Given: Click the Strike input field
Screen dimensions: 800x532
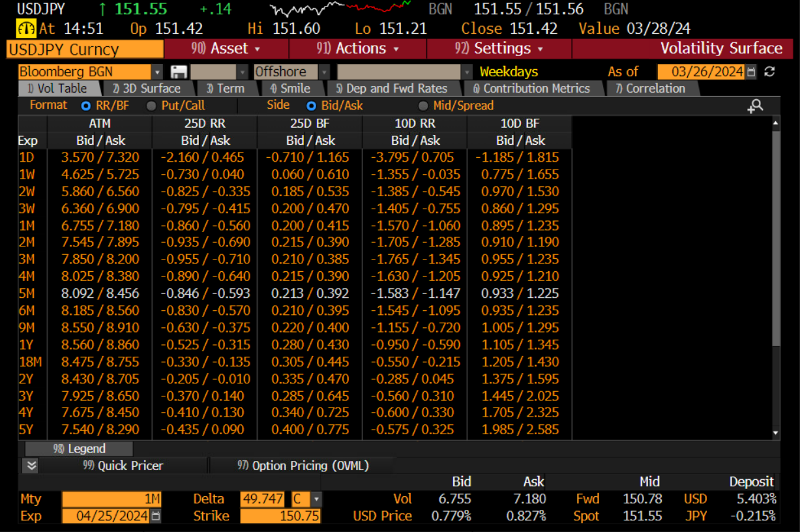Looking at the screenshot, I should pos(279,516).
